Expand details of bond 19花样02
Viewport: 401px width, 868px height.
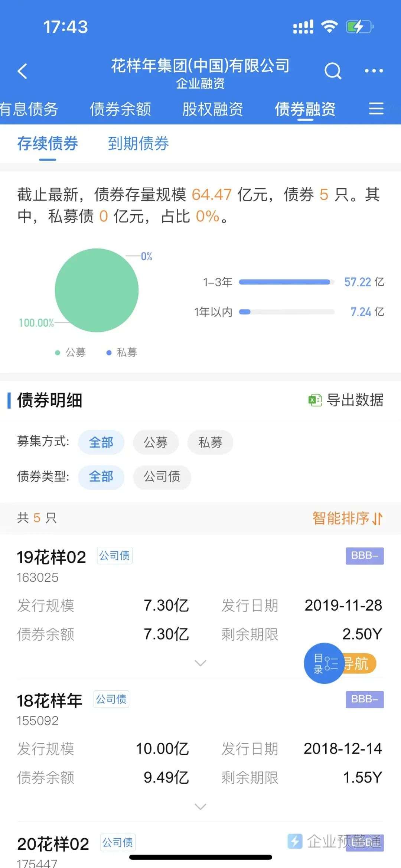[200, 663]
